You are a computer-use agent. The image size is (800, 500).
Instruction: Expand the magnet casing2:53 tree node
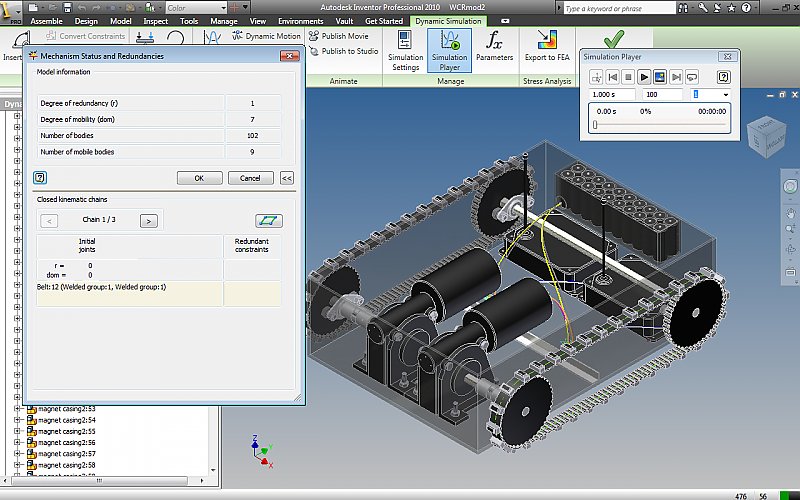(x=17, y=409)
